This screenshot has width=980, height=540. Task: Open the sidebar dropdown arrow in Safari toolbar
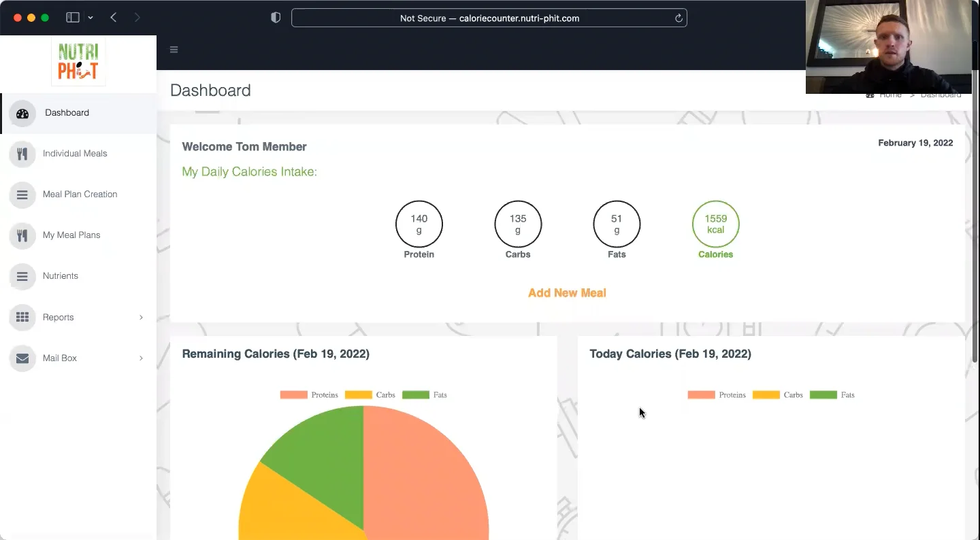pos(91,18)
